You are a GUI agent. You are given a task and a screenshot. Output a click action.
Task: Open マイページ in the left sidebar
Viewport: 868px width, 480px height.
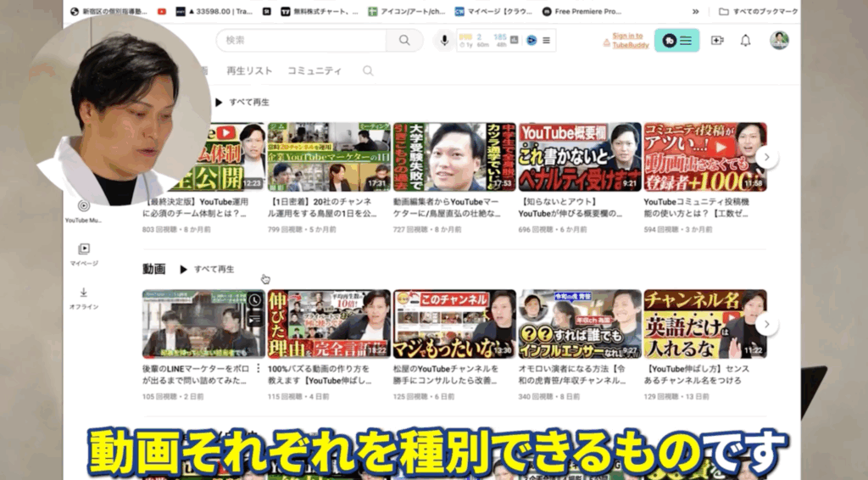[83, 249]
